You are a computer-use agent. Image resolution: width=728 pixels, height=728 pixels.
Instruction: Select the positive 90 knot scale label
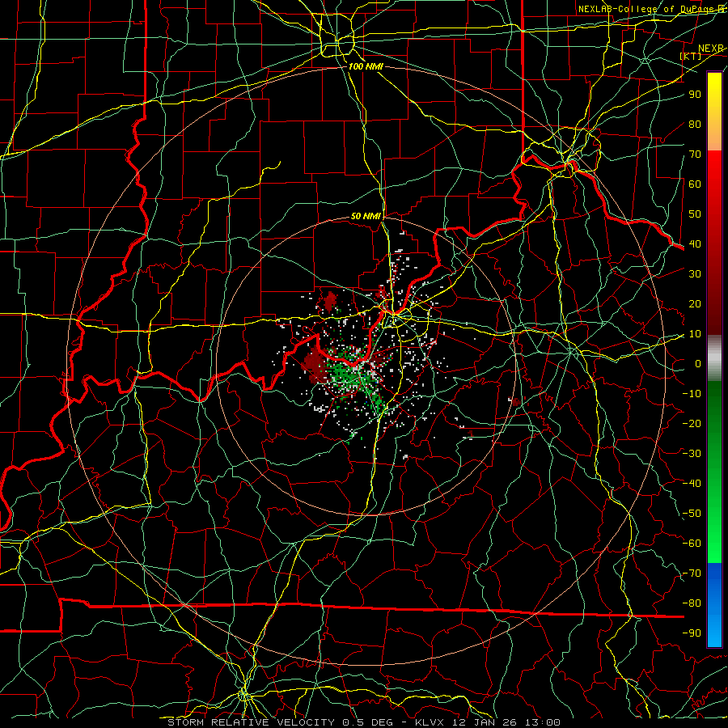(695, 95)
